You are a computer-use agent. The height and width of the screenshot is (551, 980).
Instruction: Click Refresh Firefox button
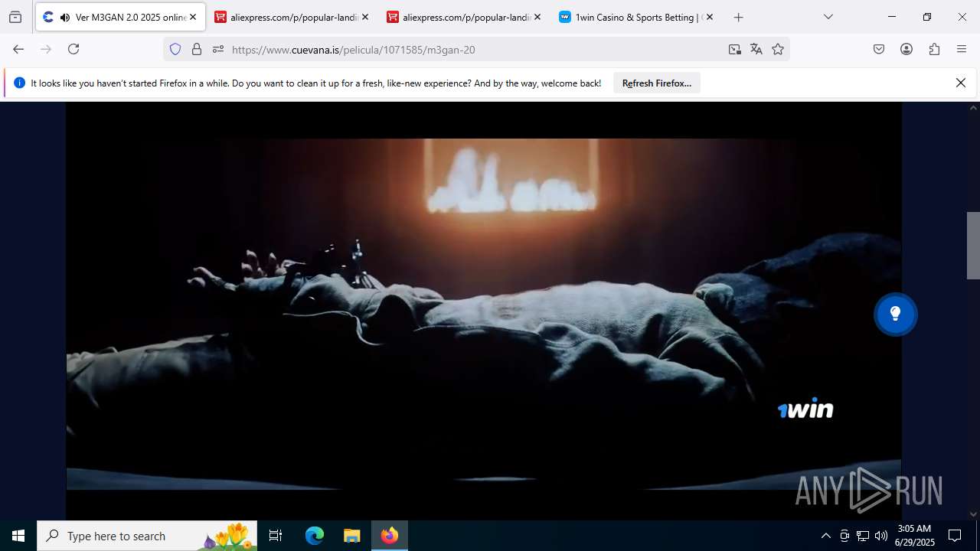point(657,83)
